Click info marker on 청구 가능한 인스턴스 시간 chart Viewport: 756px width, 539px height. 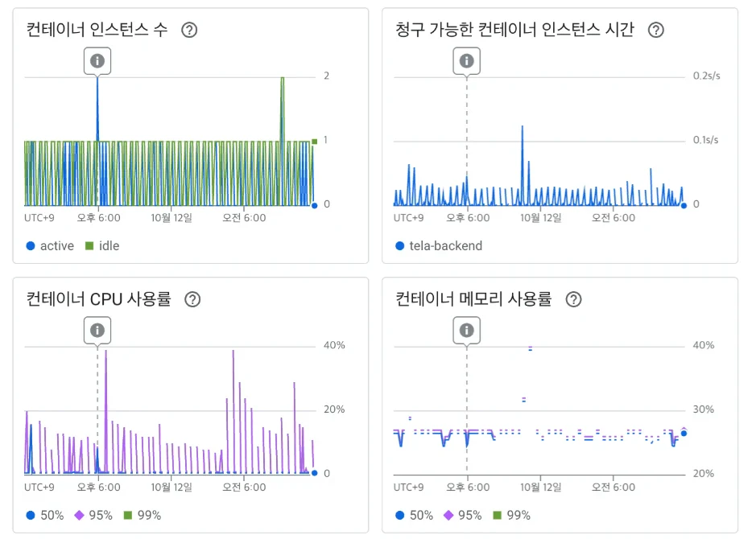[467, 60]
